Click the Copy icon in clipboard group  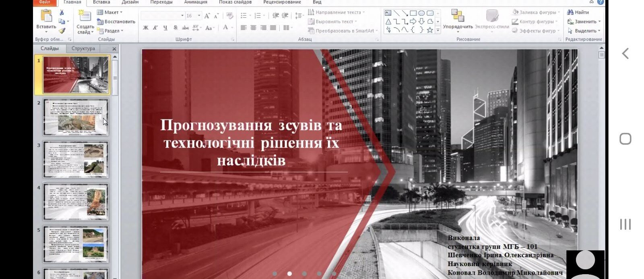click(62, 21)
